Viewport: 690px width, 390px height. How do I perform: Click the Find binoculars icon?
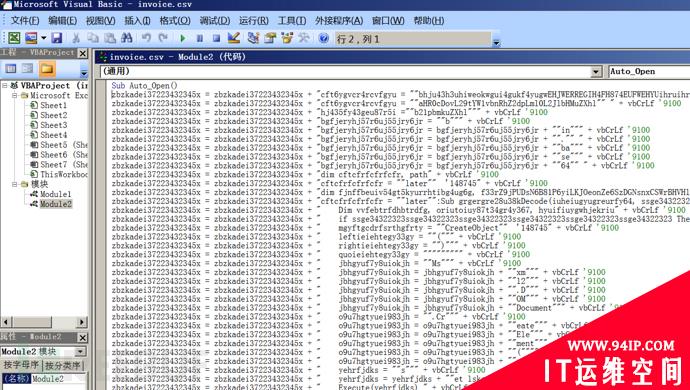pyautogui.click(x=127, y=38)
